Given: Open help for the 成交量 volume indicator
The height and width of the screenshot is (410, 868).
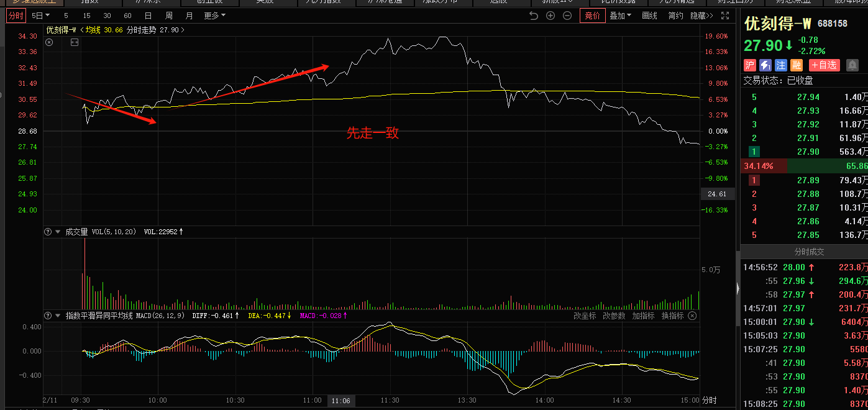Looking at the screenshot, I should (47, 232).
